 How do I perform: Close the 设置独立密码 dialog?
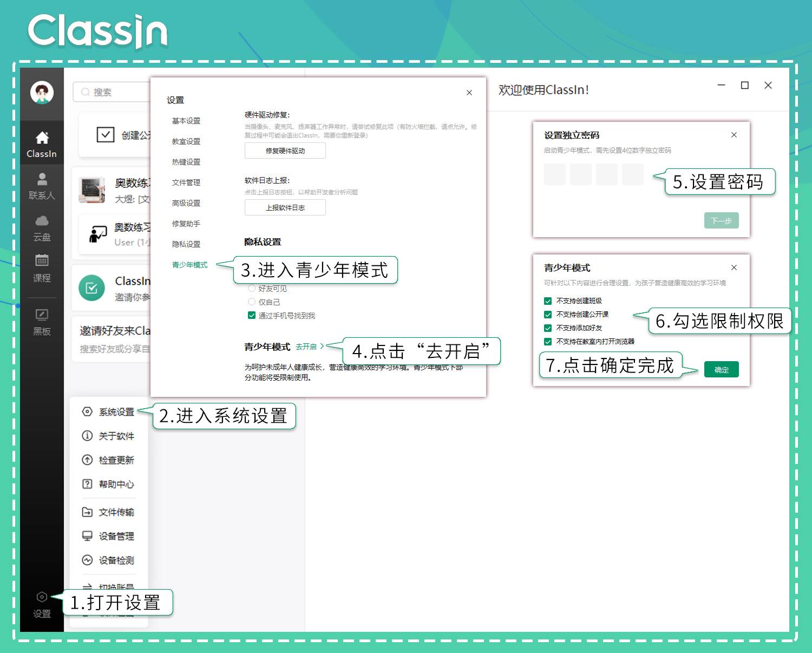(x=734, y=135)
